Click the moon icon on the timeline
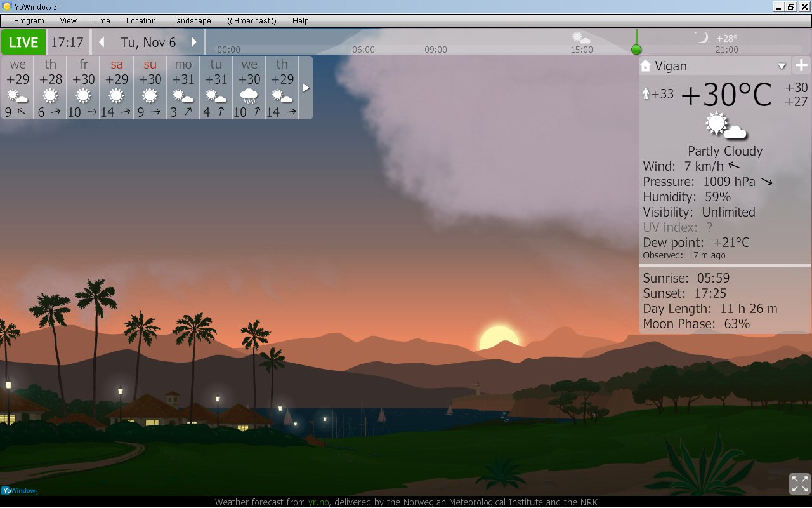This screenshot has width=812, height=508. click(702, 38)
